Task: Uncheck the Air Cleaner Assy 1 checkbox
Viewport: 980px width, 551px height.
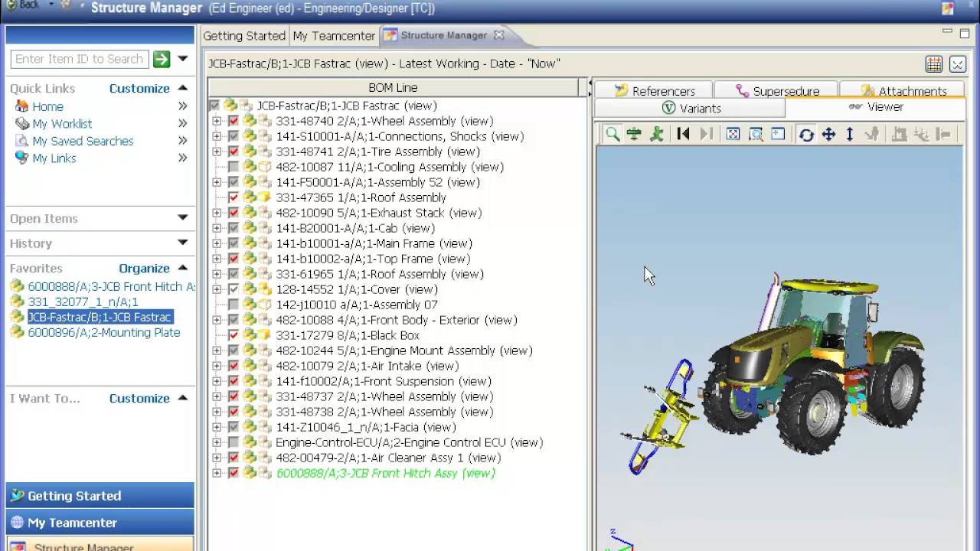Action: coord(234,458)
